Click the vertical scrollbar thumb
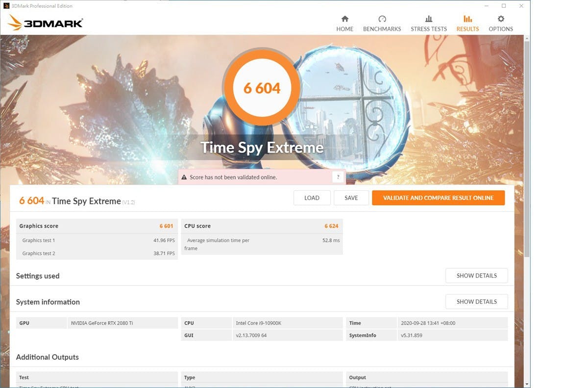The image size is (588, 388). [x=527, y=149]
